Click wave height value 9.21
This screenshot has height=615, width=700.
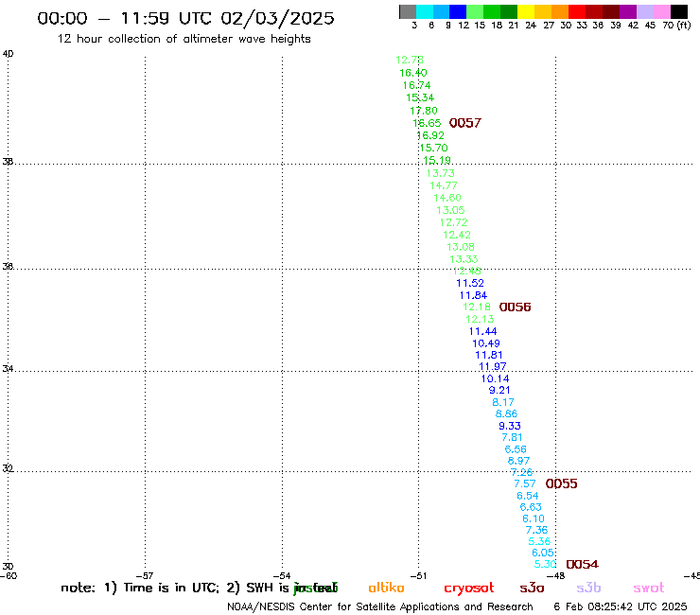coord(499,390)
